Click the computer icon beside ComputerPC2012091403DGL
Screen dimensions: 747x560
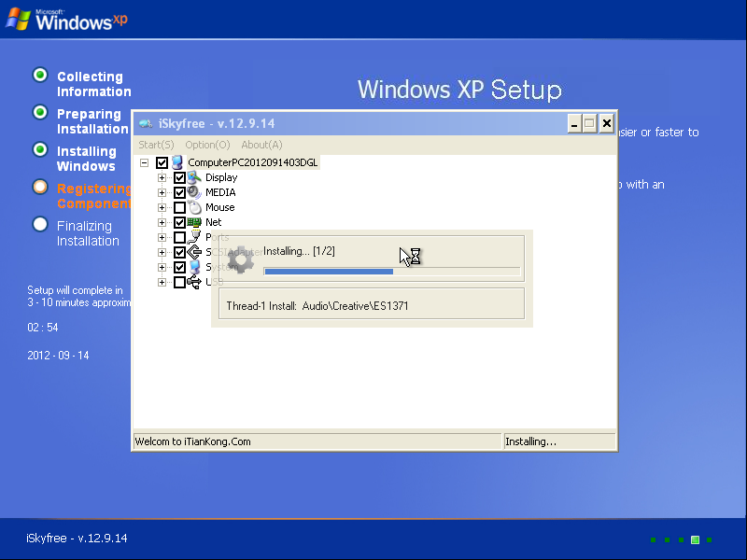(177, 162)
